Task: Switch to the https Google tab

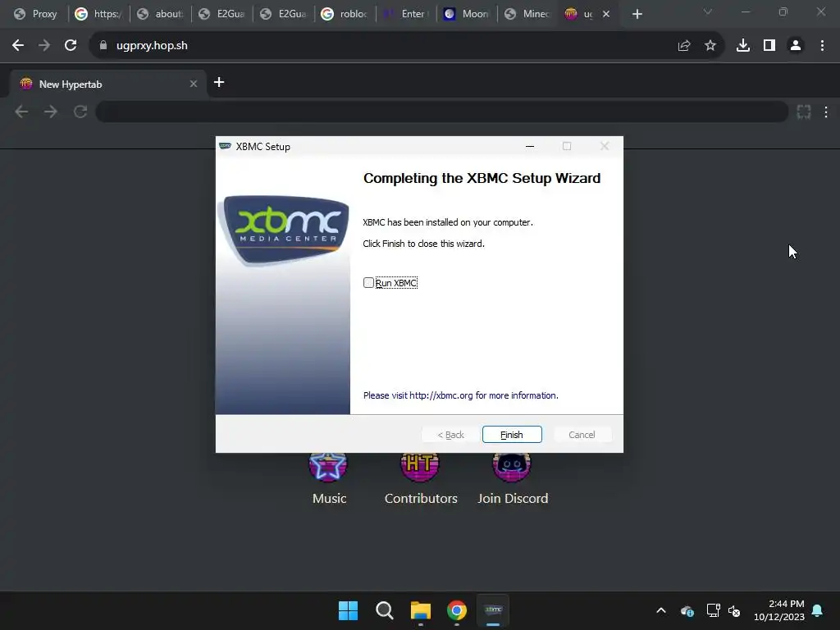Action: [98, 14]
